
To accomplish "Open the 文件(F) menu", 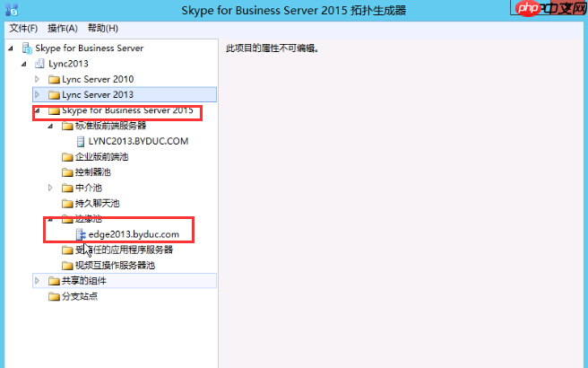I will tap(23, 28).
